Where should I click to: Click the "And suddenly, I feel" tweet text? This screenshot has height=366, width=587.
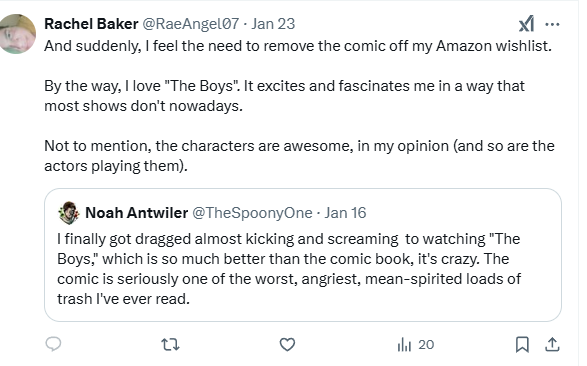click(298, 46)
